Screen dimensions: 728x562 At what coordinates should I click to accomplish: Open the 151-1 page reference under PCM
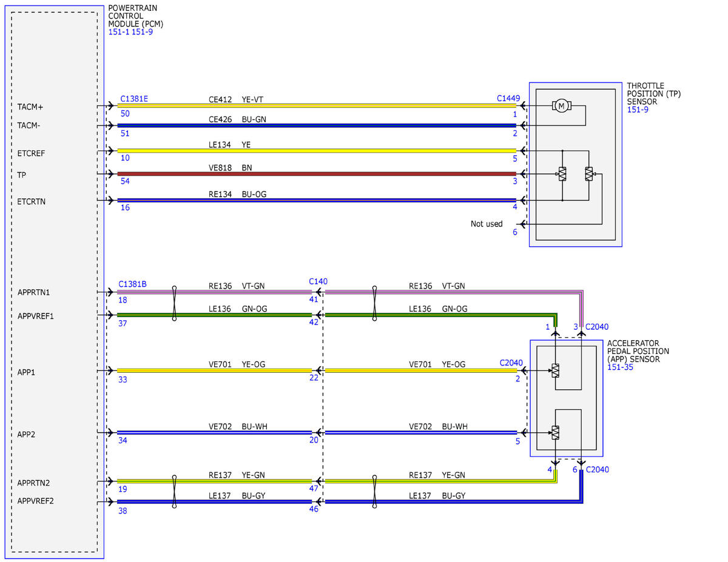click(118, 32)
